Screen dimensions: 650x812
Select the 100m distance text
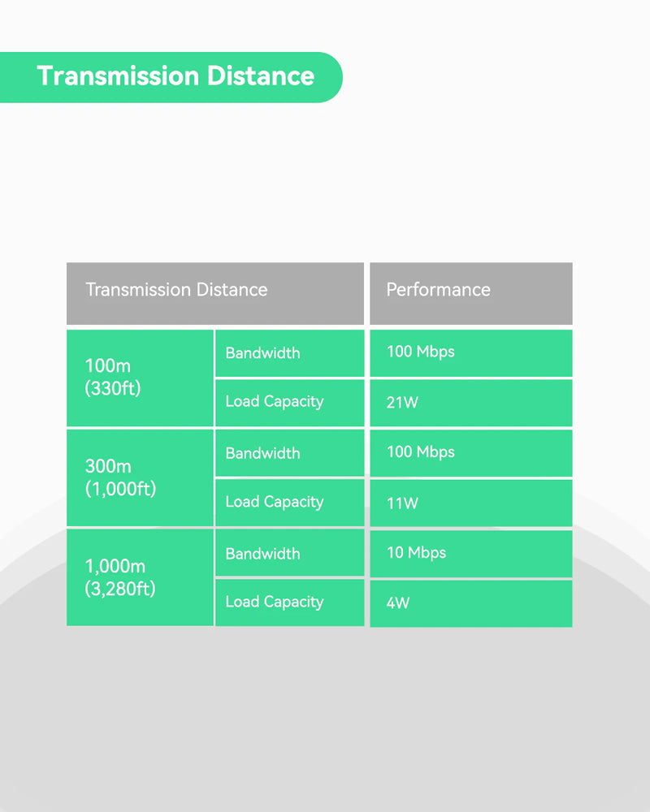[108, 366]
